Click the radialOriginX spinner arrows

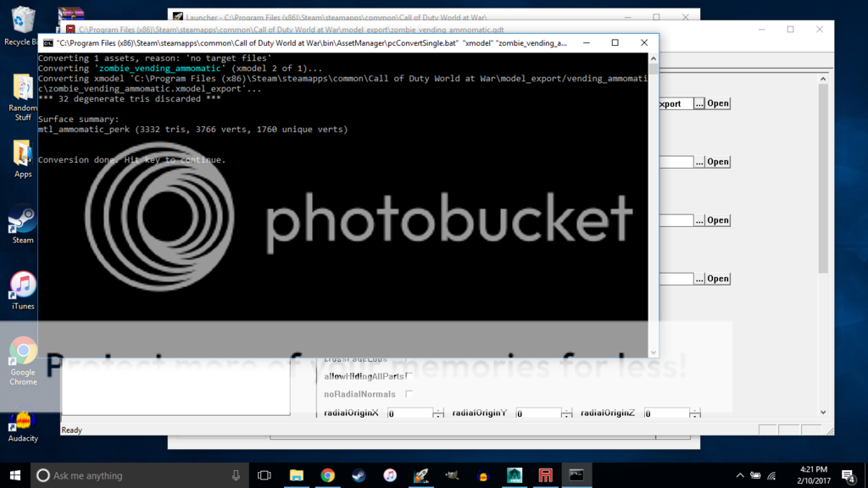tap(438, 413)
